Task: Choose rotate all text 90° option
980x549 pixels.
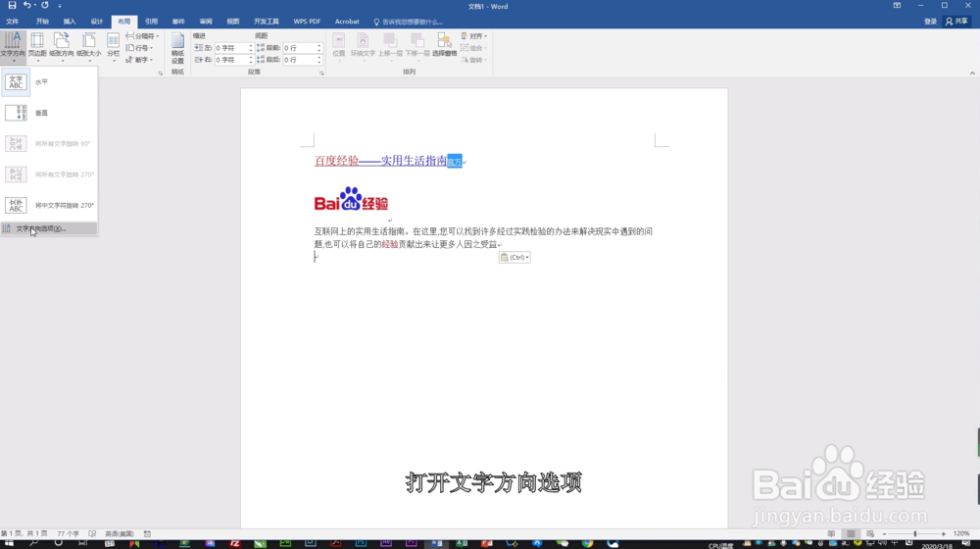Action: [x=49, y=144]
